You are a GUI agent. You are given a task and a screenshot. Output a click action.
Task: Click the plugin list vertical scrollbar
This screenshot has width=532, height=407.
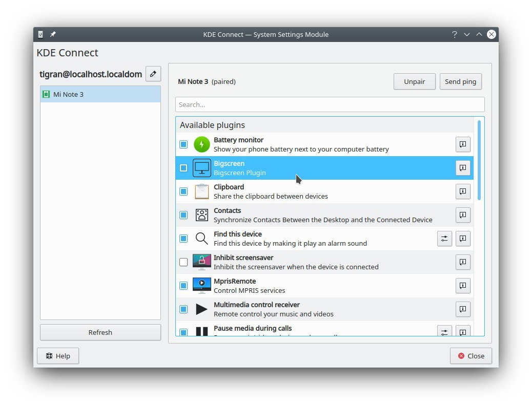click(x=479, y=160)
